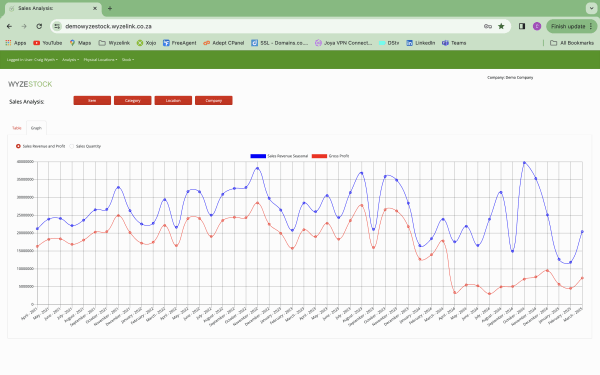Click the Sales Analysis: heading text

tap(27, 102)
